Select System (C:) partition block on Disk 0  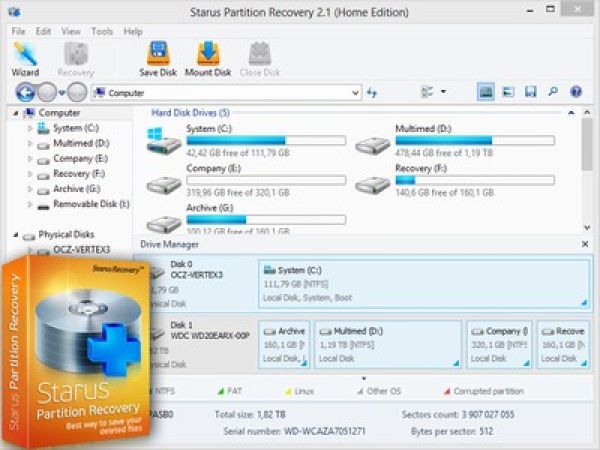coord(424,284)
